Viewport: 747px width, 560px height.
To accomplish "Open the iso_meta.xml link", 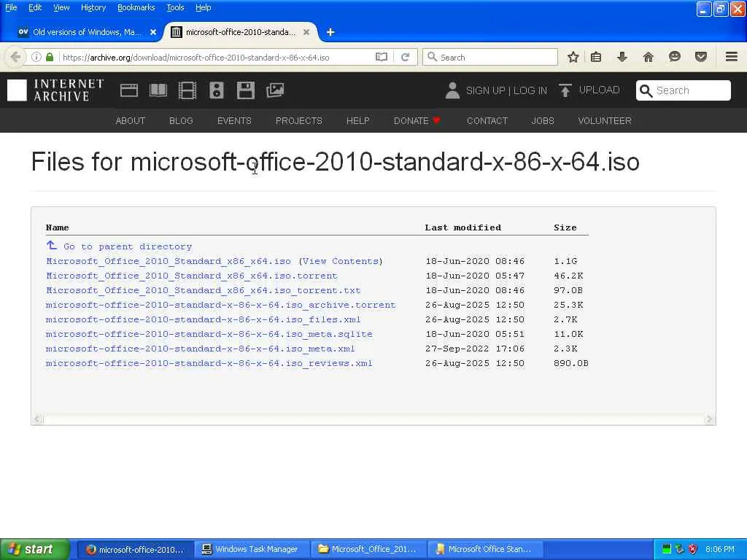I will click(200, 349).
